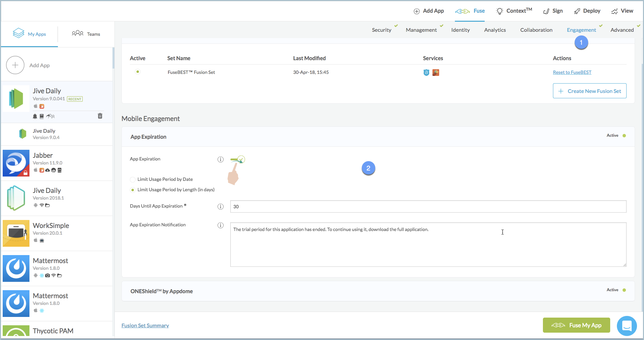Click the Add App plus circle icon in sidebar
The image size is (644, 340).
[15, 65]
